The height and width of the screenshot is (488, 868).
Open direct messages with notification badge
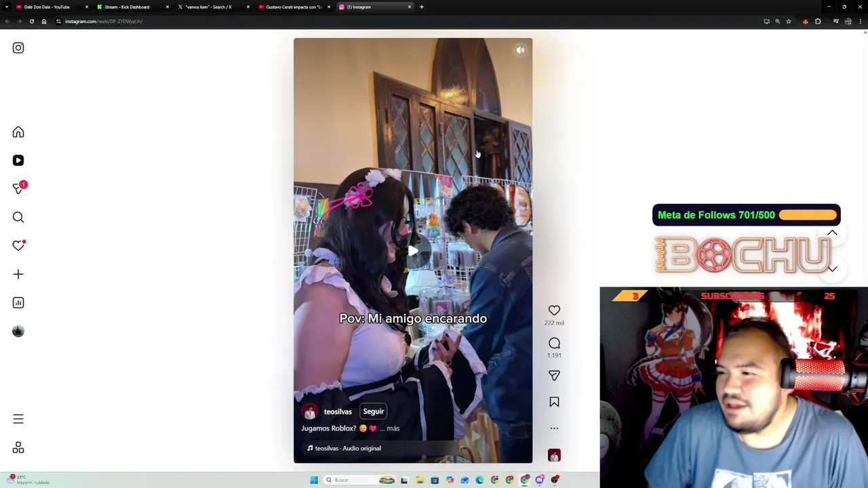pyautogui.click(x=18, y=189)
